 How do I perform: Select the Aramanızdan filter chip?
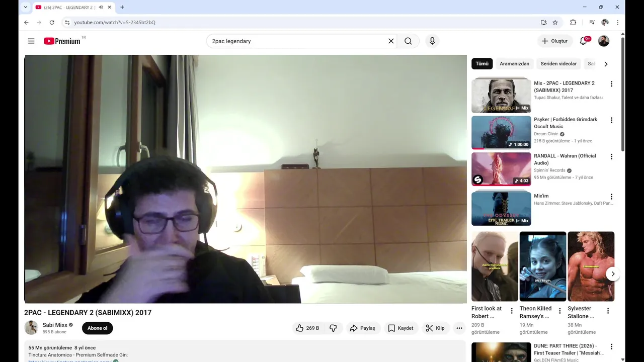(514, 64)
